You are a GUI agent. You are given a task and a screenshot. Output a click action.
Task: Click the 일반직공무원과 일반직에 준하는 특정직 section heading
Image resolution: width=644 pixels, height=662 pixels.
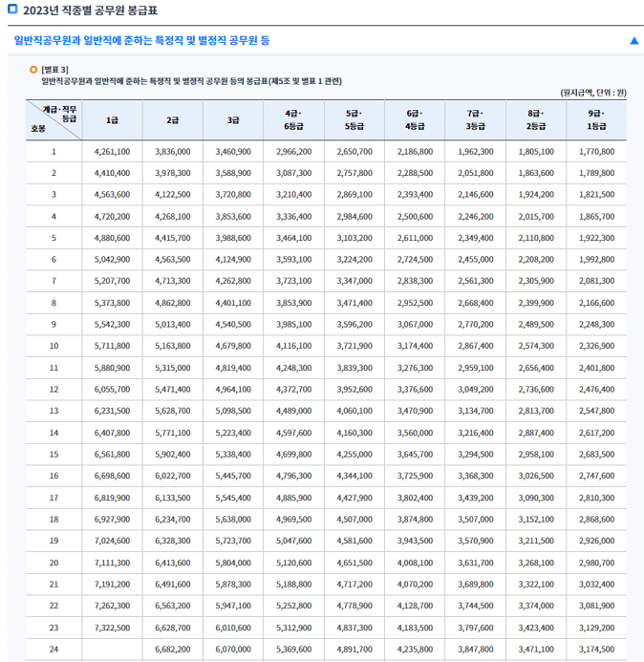click(141, 40)
